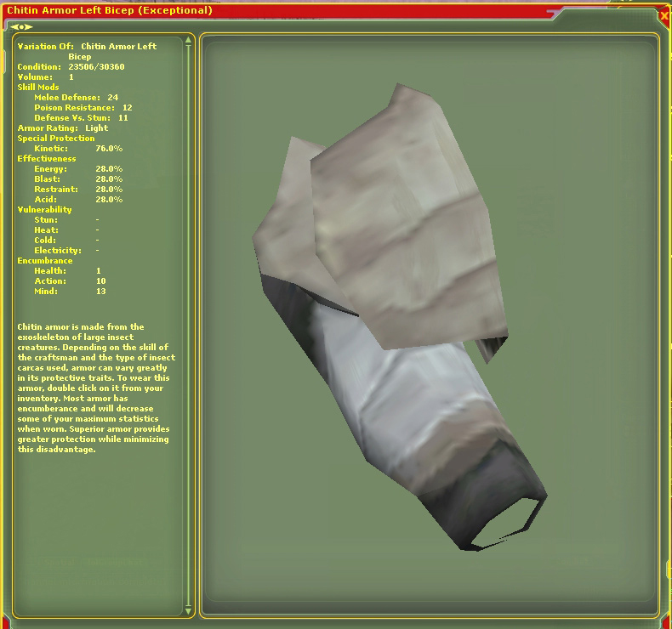Click the 'Effectiveness' heading
Viewport: 672px width, 629px height.
[47, 159]
